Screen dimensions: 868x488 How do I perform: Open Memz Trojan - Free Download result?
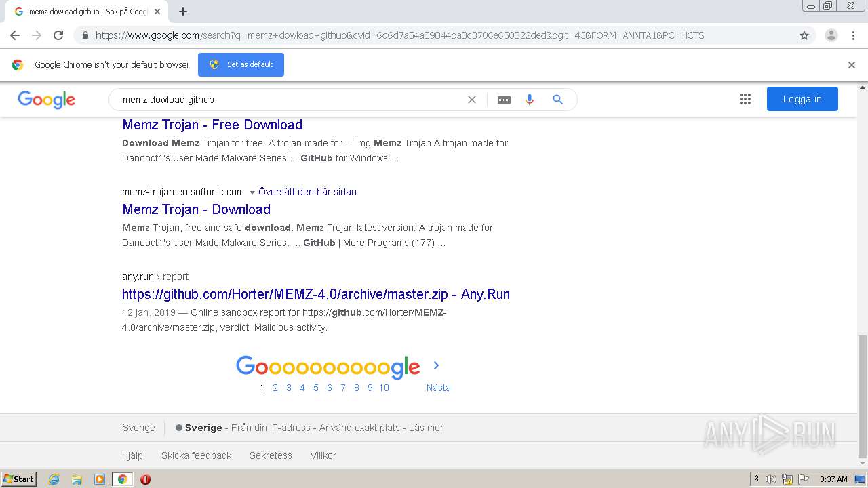pos(212,125)
